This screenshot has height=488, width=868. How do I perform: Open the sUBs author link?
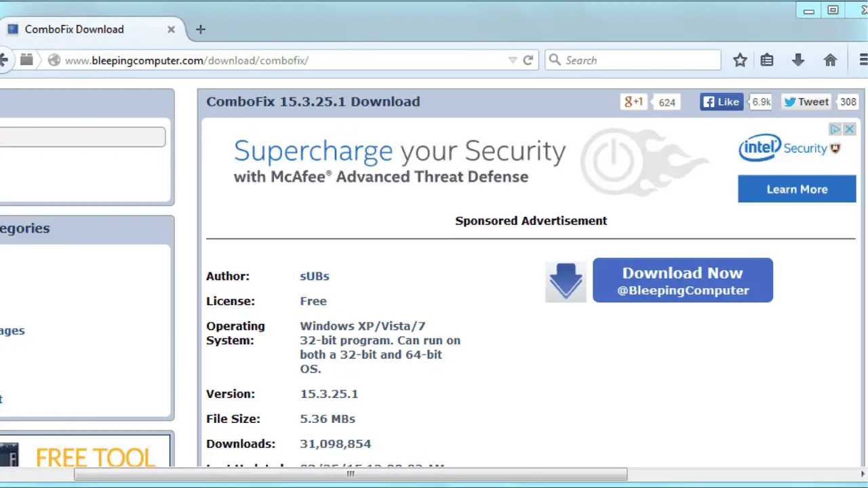point(315,276)
